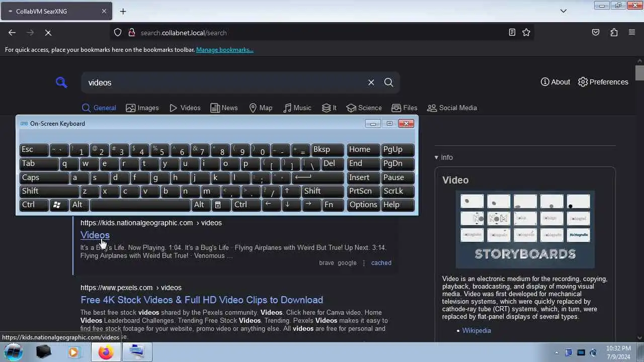Click the URL address bar
Viewport: 644px width, 362px height.
tap(322, 33)
